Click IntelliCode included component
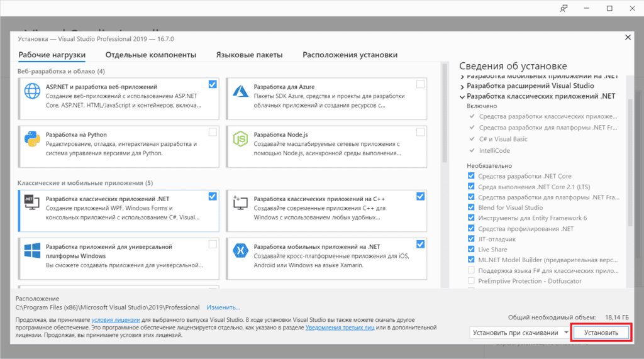This screenshot has height=359, width=644. coord(494,150)
